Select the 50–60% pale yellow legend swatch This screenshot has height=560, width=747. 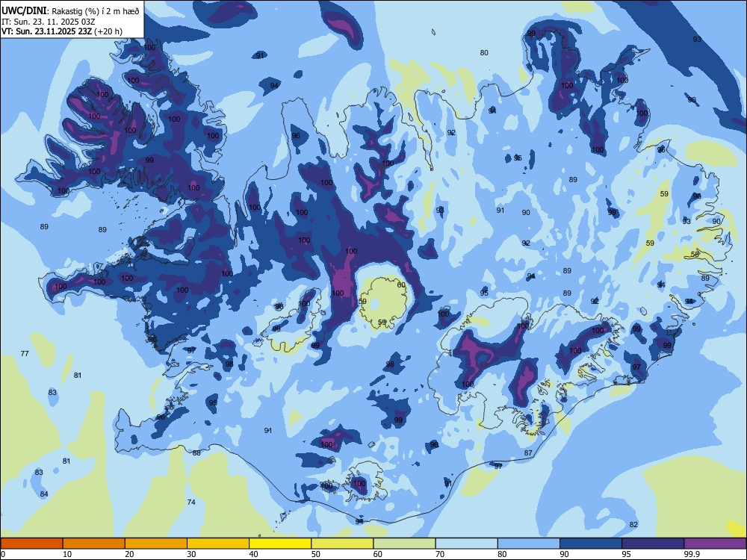pyautogui.click(x=342, y=544)
